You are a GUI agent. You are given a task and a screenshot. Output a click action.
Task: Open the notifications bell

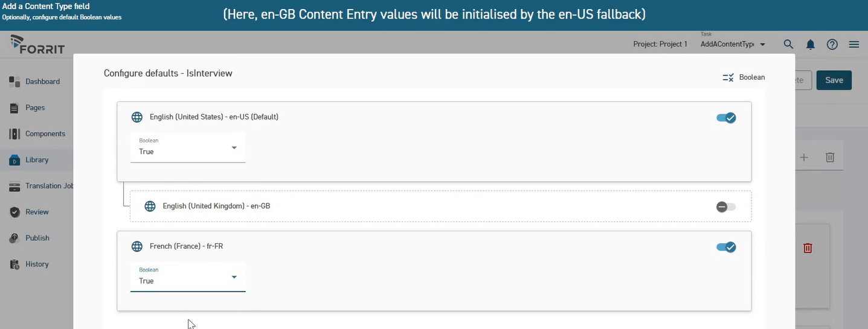[x=811, y=44]
